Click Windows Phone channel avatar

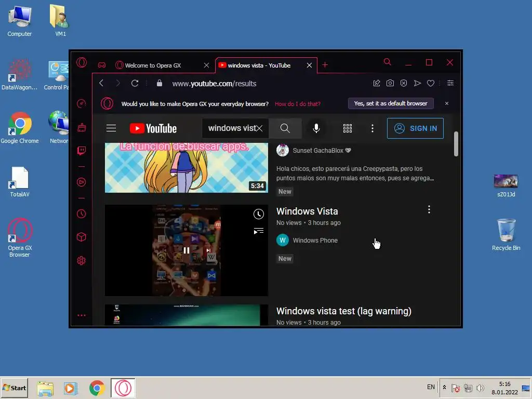[x=283, y=240]
